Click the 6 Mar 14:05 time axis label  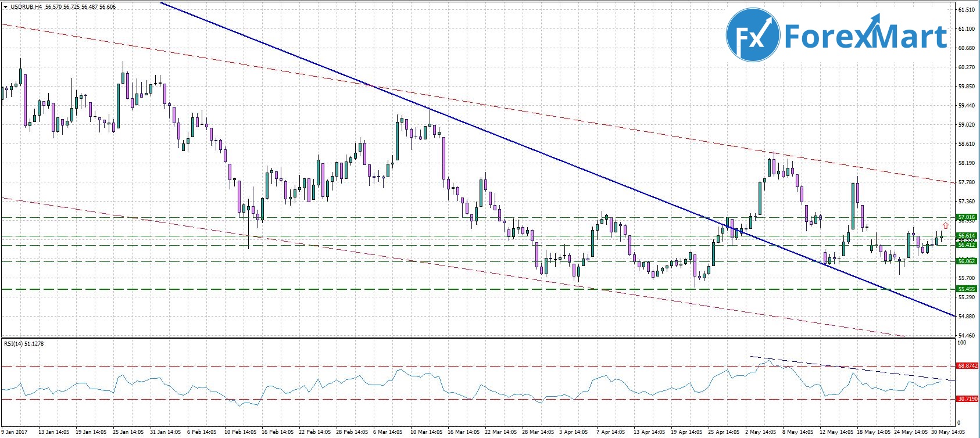click(388, 432)
